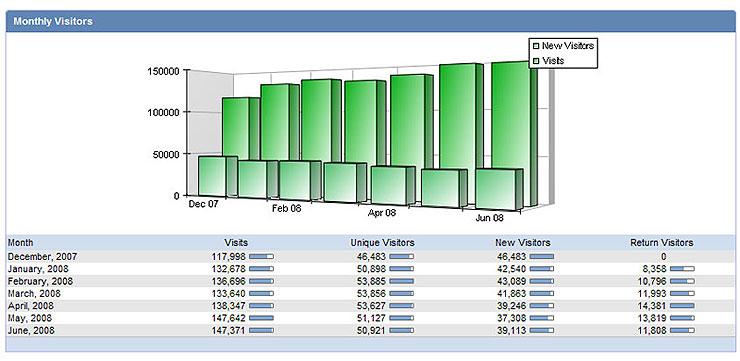Click the New Visitors column header
This screenshot has height=361, width=740.
pyautogui.click(x=522, y=243)
